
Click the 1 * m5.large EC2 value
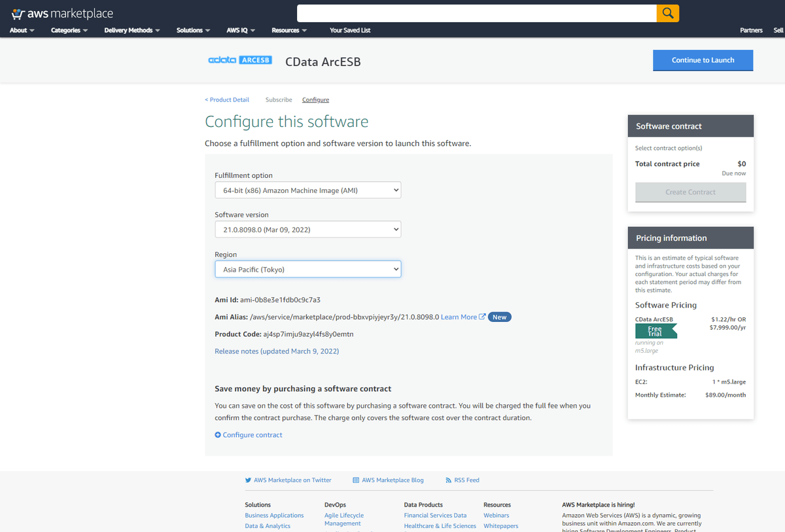point(729,381)
